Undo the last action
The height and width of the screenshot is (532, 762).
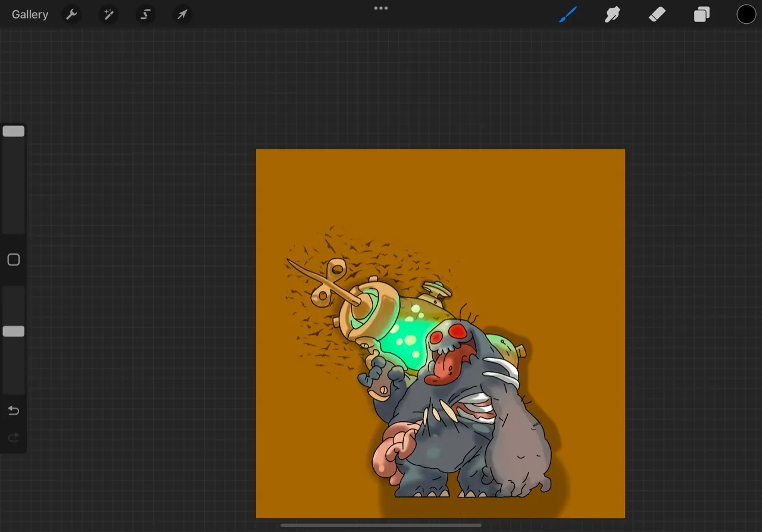coord(14,411)
